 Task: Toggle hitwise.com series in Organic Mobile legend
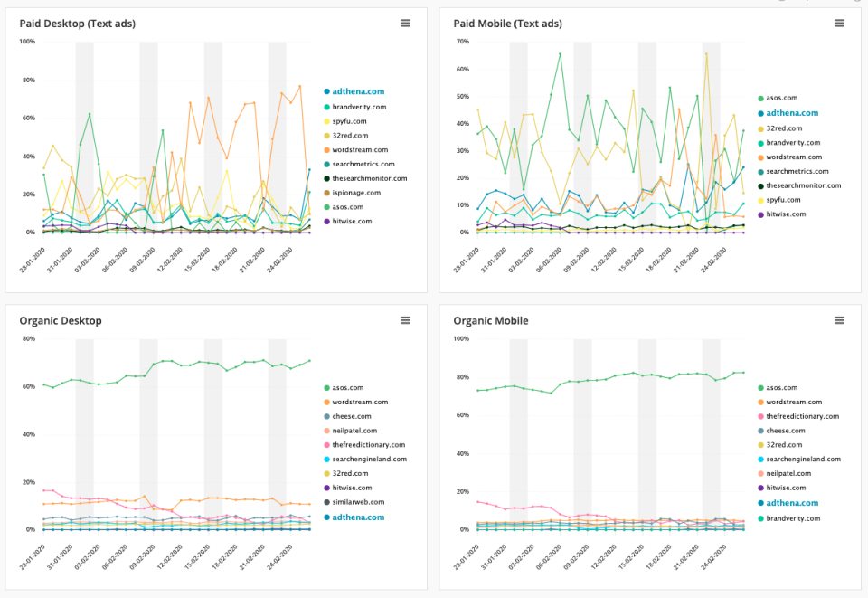point(781,489)
